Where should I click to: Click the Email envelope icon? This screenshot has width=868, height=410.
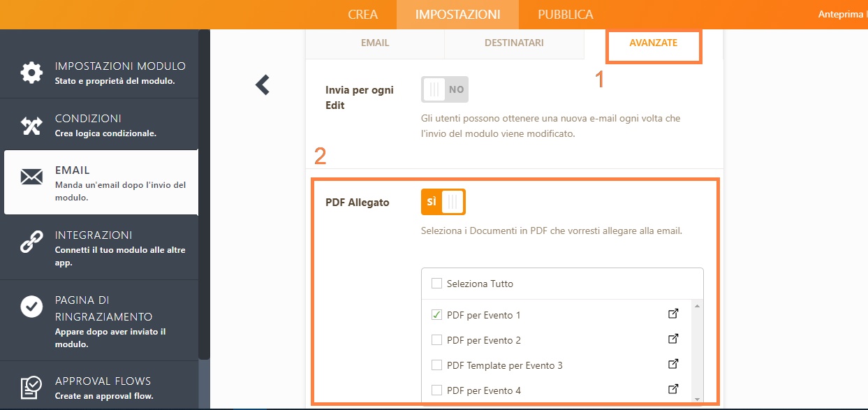[31, 177]
